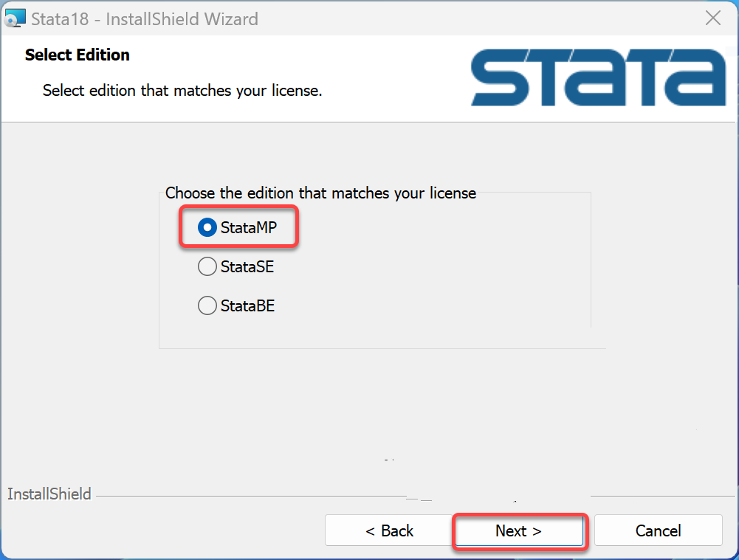Click the StataSE text label

pos(247,266)
